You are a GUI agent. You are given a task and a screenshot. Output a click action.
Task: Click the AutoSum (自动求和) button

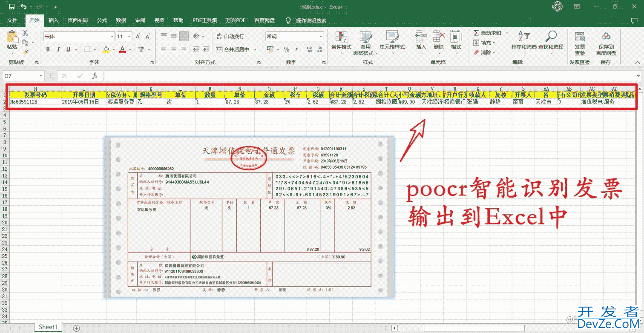(x=487, y=33)
